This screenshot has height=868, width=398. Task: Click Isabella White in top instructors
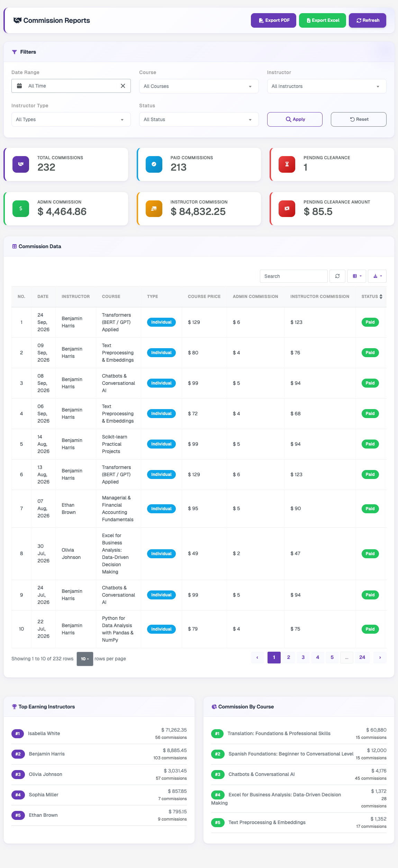(x=44, y=733)
